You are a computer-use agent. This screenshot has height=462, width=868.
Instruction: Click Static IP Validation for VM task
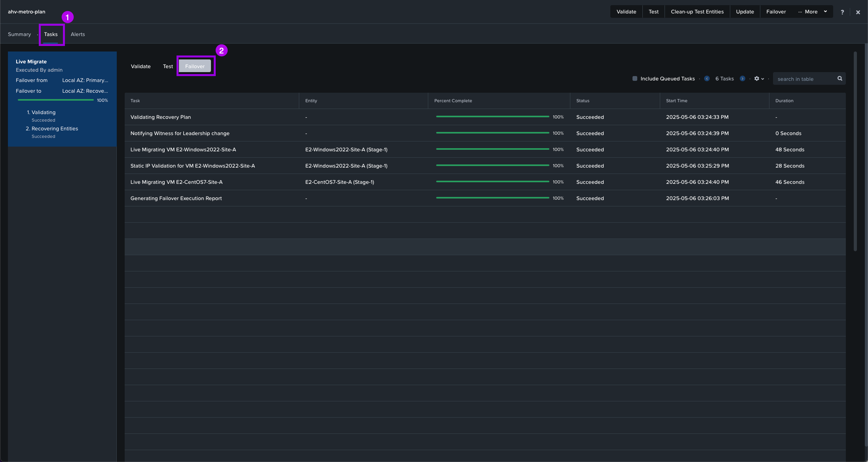tap(193, 166)
